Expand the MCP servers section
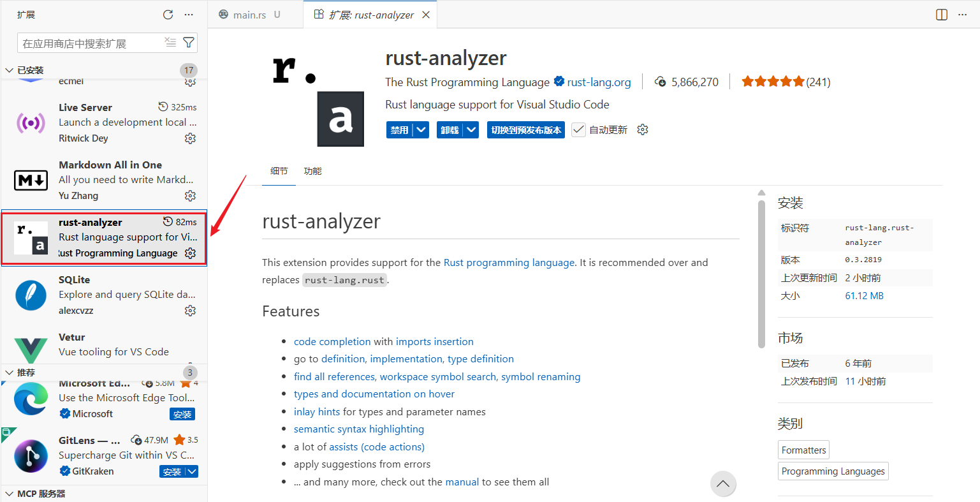Screen dimensions: 980x502 click(x=10, y=494)
